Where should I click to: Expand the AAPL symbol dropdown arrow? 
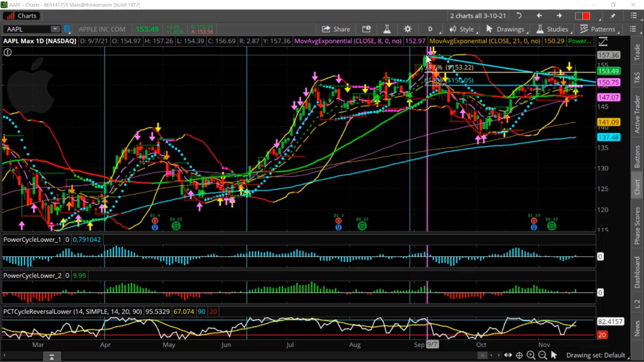tap(55, 29)
